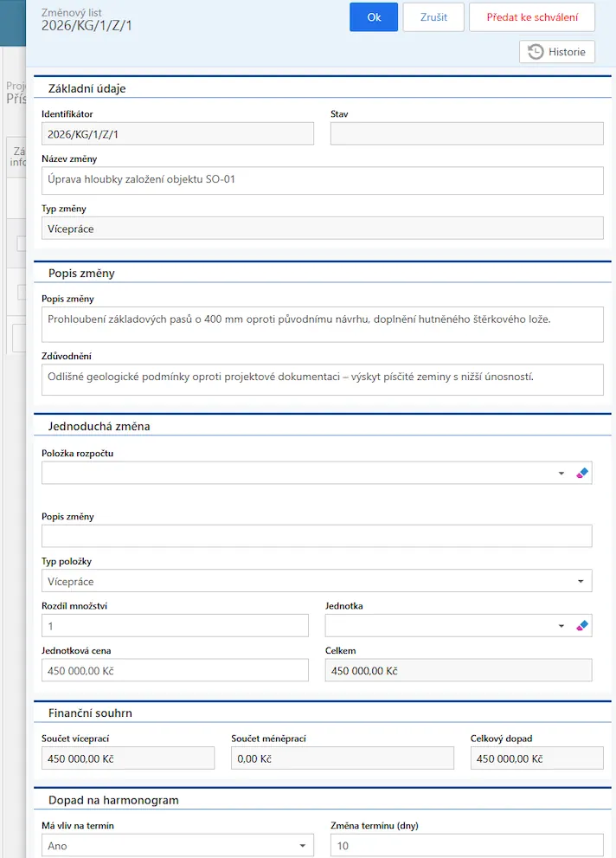Click into the Název změny text field
The image size is (616, 858).
(322, 180)
